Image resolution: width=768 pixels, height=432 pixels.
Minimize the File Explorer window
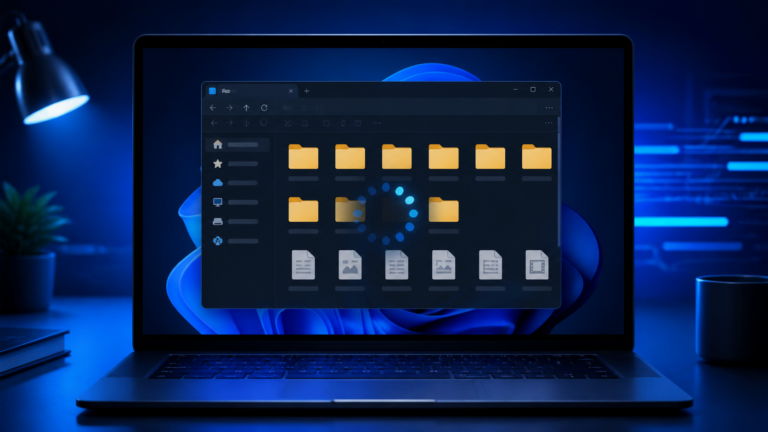pyautogui.click(x=515, y=90)
